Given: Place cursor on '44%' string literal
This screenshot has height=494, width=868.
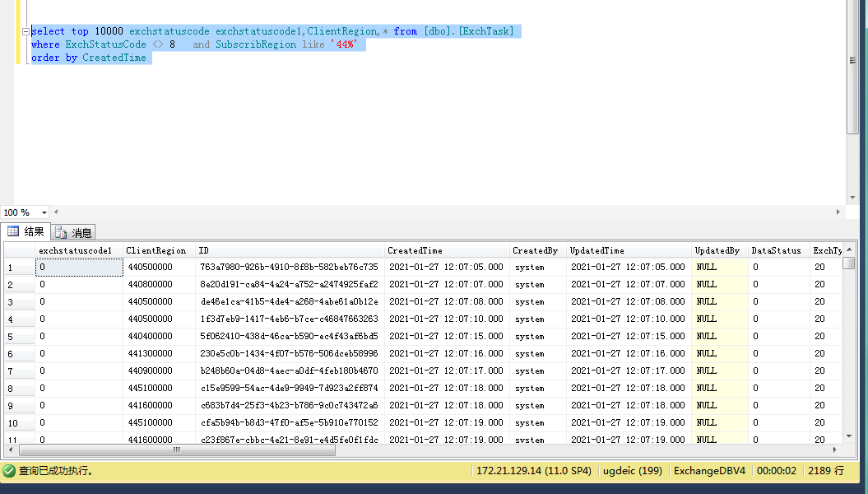Looking at the screenshot, I should [x=345, y=44].
